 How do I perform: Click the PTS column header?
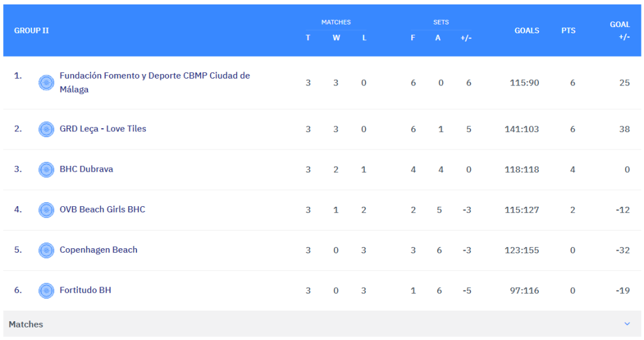click(x=568, y=30)
